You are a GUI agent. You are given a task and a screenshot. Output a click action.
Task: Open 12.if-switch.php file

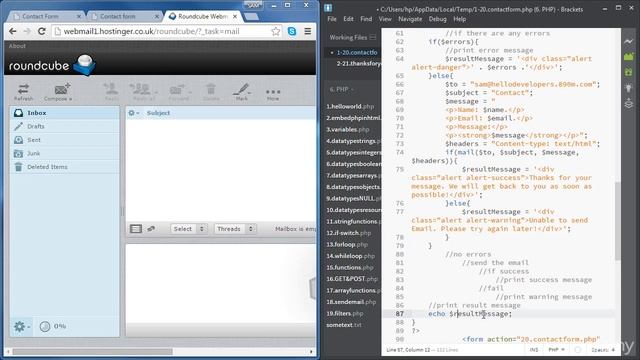(x=349, y=233)
